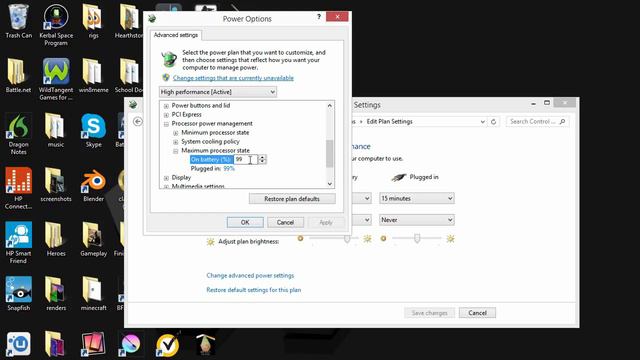Collapse Processor power management node

point(166,124)
